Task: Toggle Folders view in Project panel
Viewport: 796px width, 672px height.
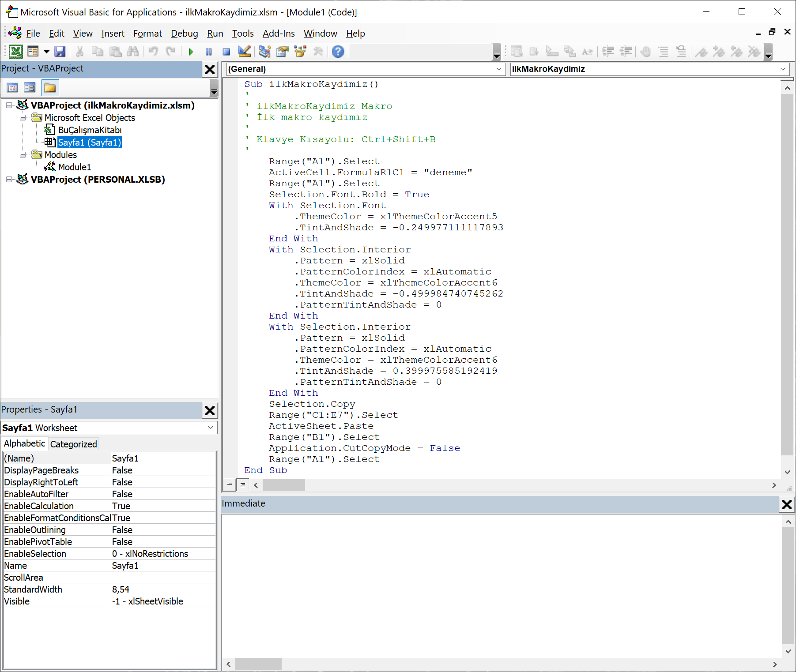Action: click(50, 88)
